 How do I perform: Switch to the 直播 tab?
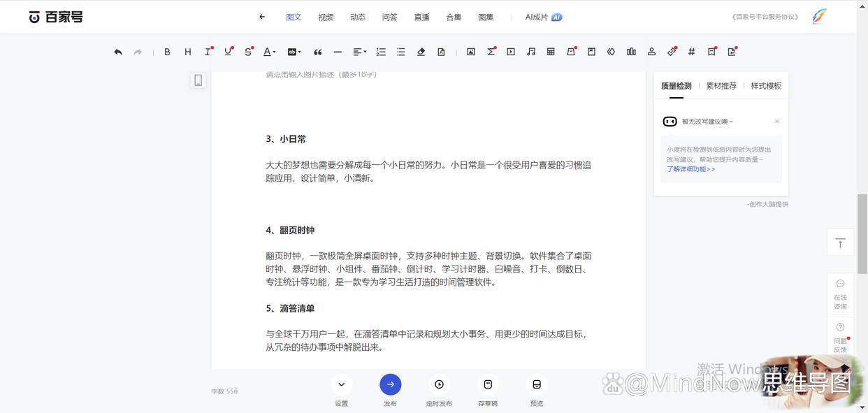[422, 17]
